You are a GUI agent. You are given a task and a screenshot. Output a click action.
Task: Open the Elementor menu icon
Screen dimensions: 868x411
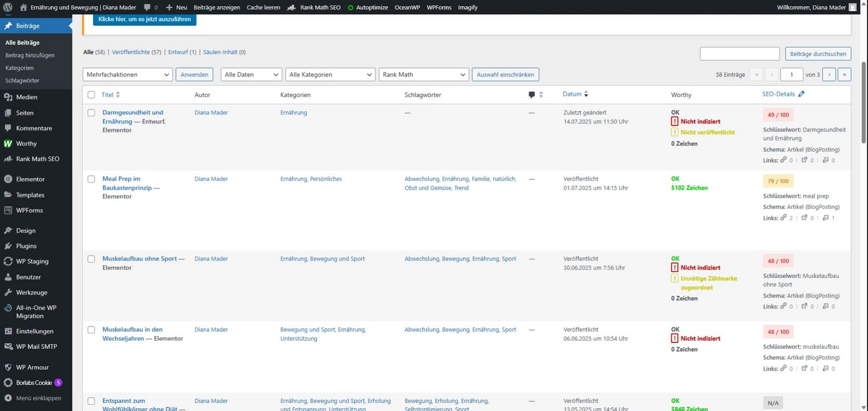(8, 179)
